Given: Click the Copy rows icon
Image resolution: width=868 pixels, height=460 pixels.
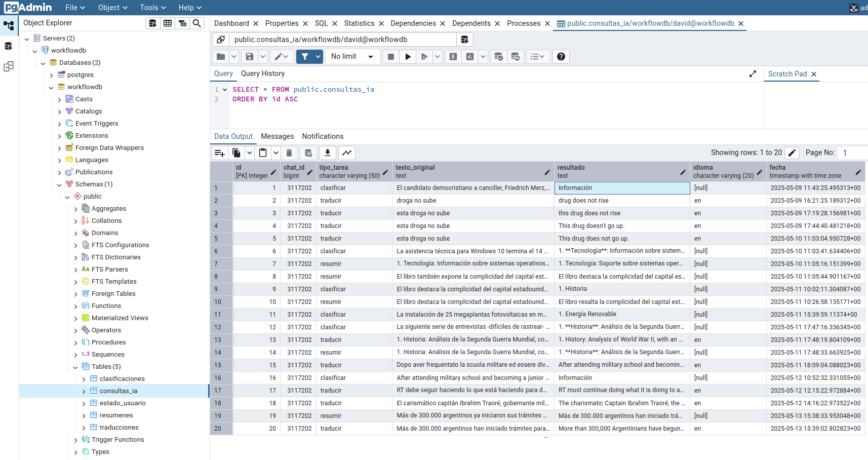Looking at the screenshot, I should pos(236,153).
